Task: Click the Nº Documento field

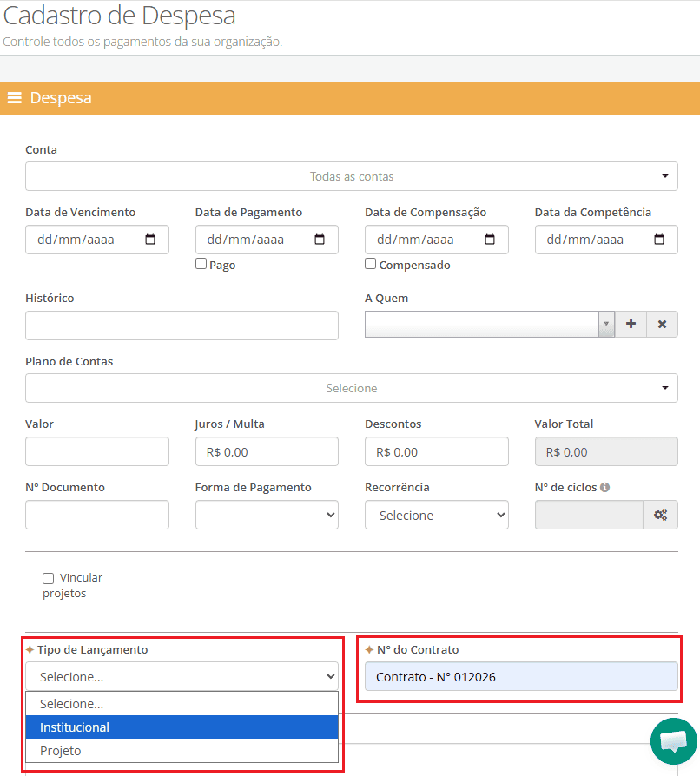Action: coord(97,515)
